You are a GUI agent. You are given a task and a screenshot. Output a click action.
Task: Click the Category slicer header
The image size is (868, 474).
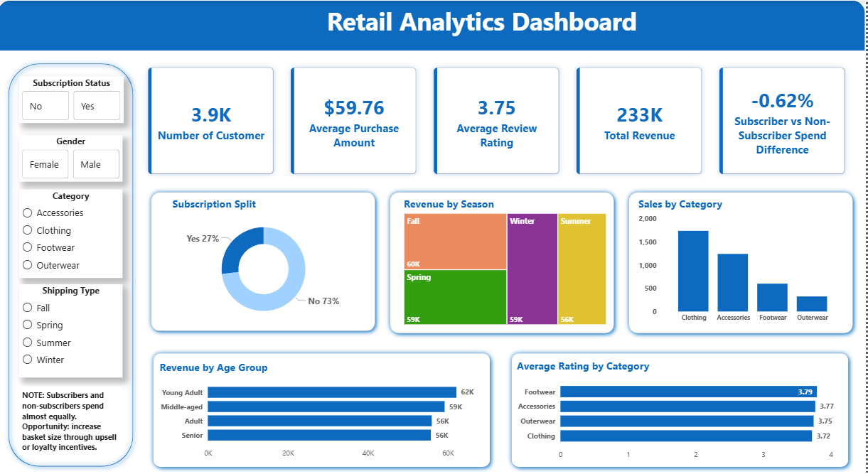pos(71,196)
